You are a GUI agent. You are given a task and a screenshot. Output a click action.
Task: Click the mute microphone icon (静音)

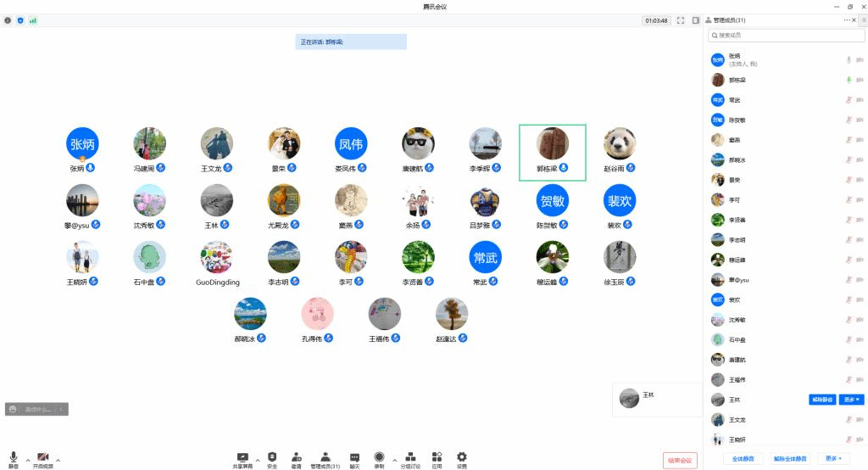coord(14,458)
